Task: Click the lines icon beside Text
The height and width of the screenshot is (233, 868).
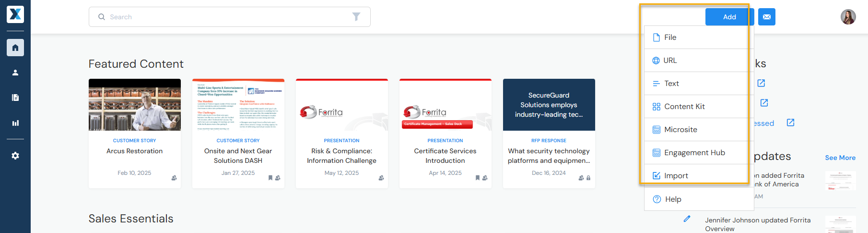Action: [x=657, y=84]
